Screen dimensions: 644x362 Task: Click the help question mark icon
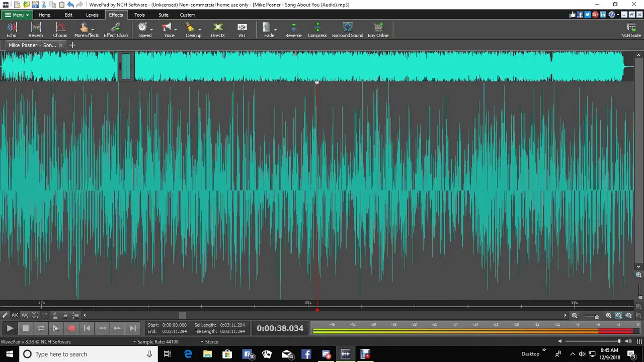(611, 15)
